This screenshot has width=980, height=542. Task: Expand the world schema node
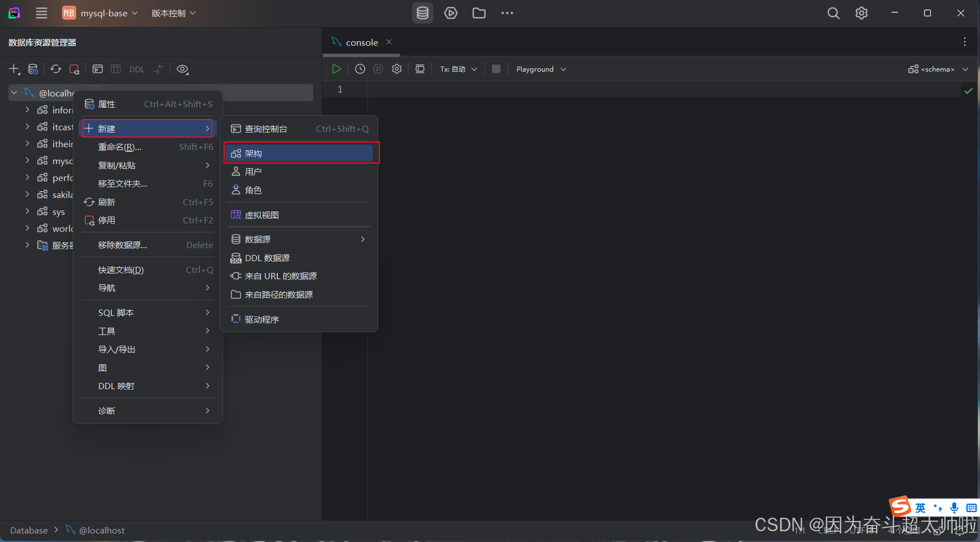[x=27, y=228]
